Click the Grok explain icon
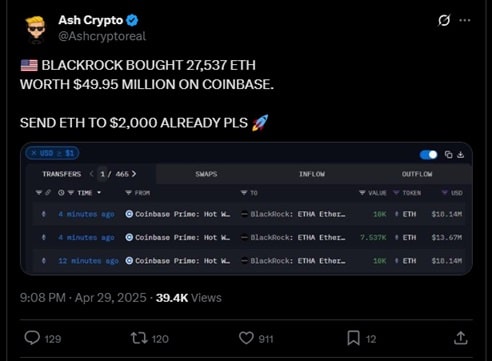492x361 pixels. [444, 20]
